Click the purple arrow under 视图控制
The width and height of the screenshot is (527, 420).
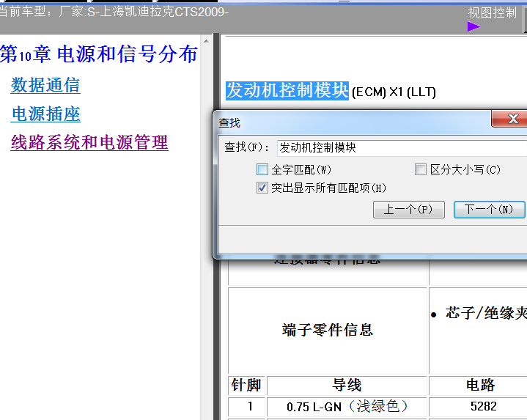(x=473, y=26)
